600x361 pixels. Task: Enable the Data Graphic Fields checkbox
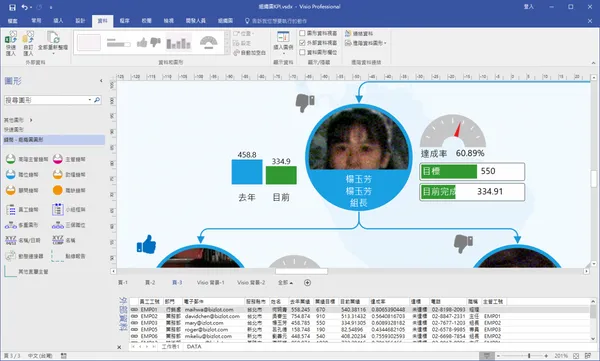302,52
